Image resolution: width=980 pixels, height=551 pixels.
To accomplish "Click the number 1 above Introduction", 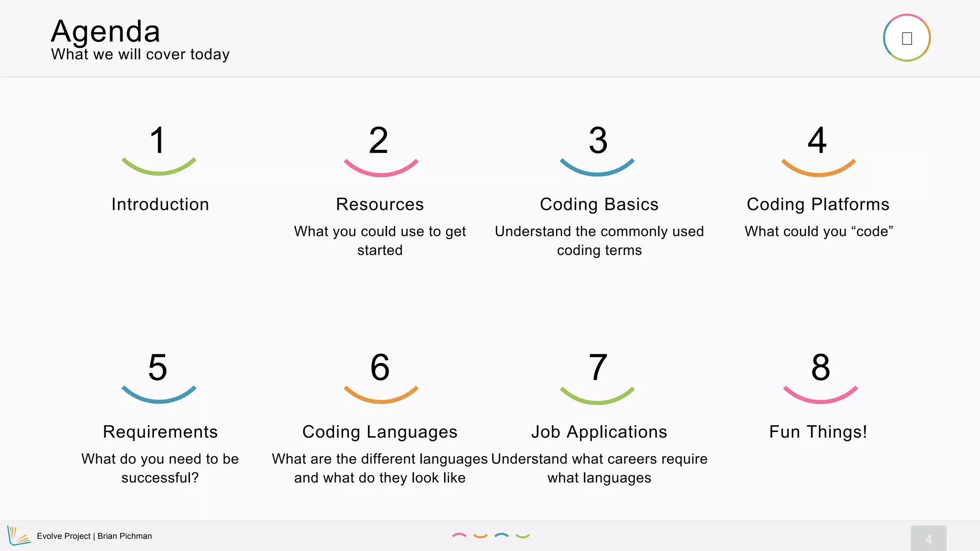I will 158,140.
